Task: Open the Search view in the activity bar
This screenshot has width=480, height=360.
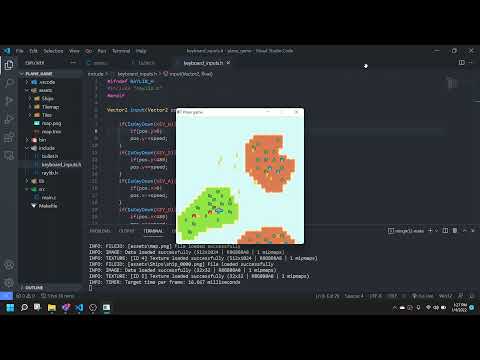Action: tap(9, 83)
